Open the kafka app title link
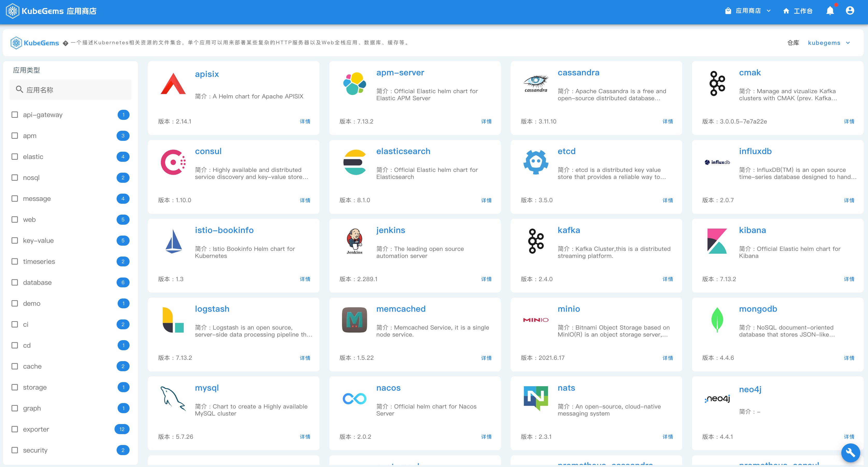Image resolution: width=868 pixels, height=467 pixels. (x=569, y=230)
